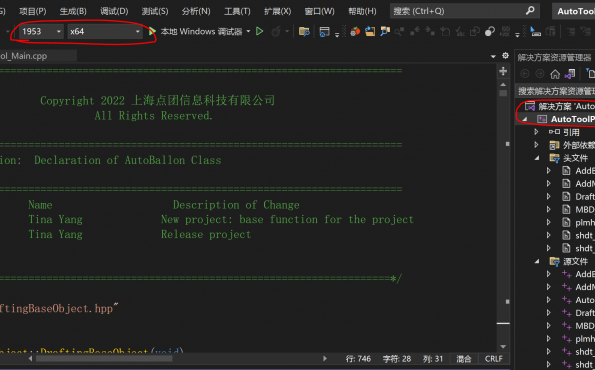Click the vertical scrollbar up arrow in editor
Viewport: 595px width, 370px height.
pyautogui.click(x=503, y=85)
